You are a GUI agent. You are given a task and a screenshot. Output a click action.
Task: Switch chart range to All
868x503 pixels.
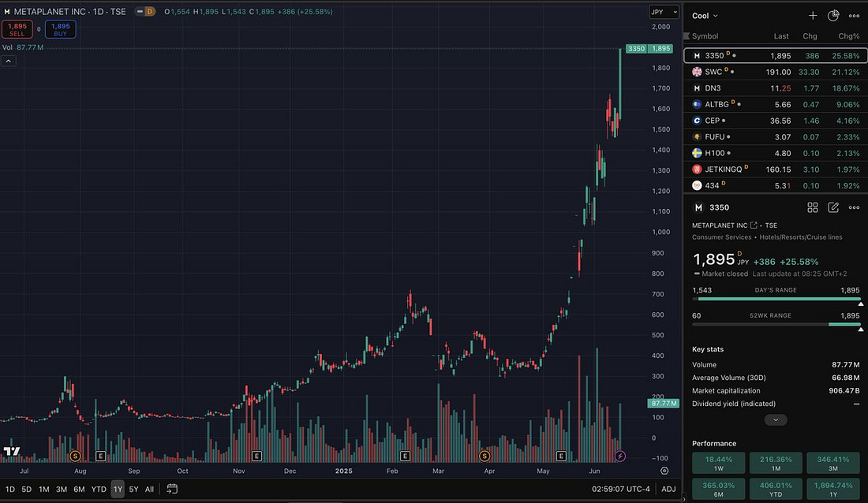pyautogui.click(x=149, y=489)
